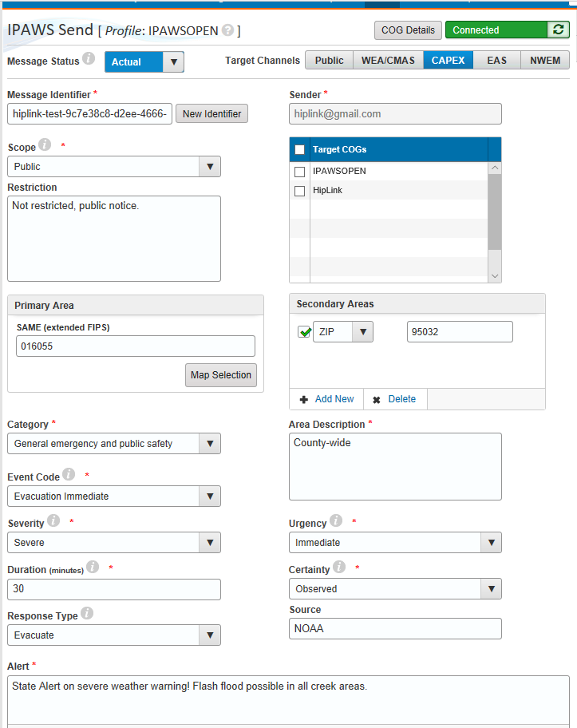
Task: Click the Certainty info icon
Action: click(x=339, y=568)
